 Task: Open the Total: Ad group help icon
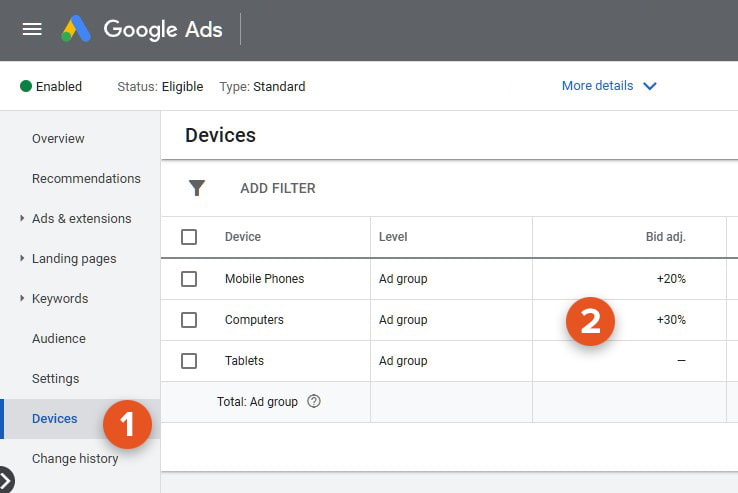click(314, 401)
